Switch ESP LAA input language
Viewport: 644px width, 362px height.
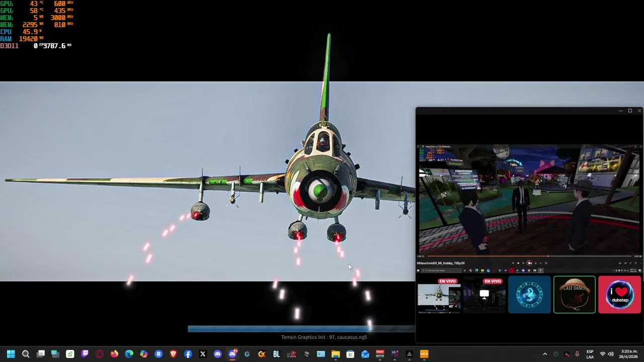tap(590, 354)
